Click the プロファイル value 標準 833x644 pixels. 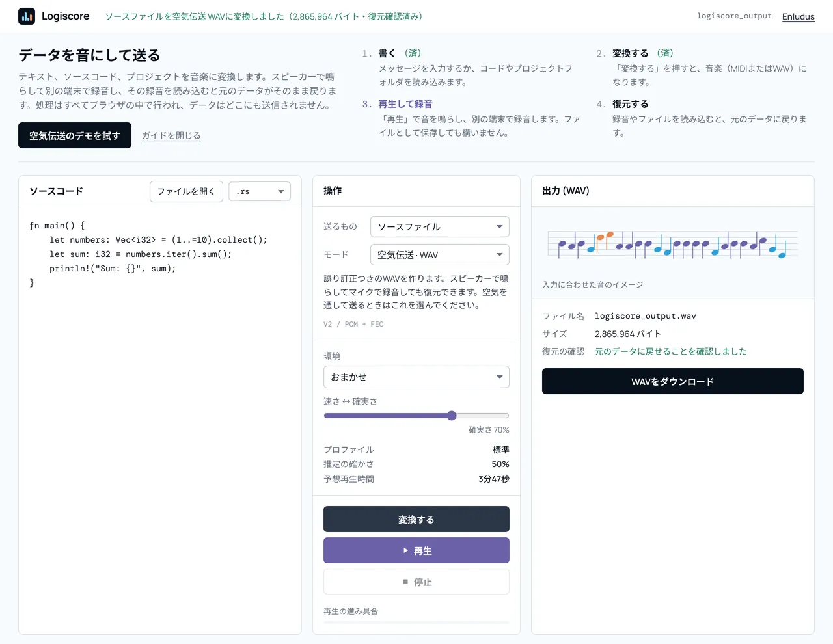(501, 449)
